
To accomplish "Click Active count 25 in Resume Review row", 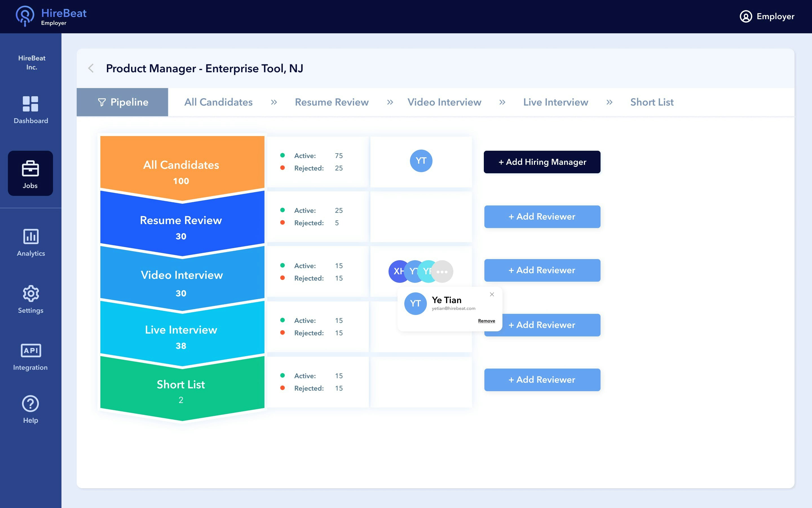I will click(339, 210).
